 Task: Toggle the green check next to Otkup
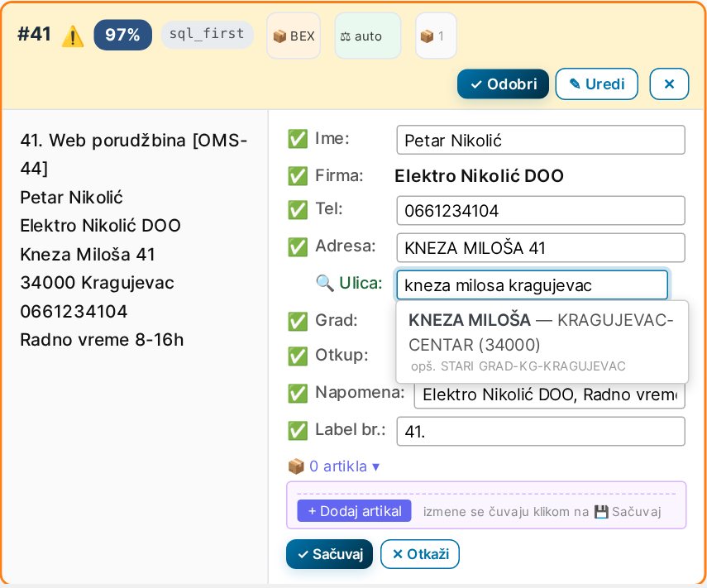coord(298,356)
